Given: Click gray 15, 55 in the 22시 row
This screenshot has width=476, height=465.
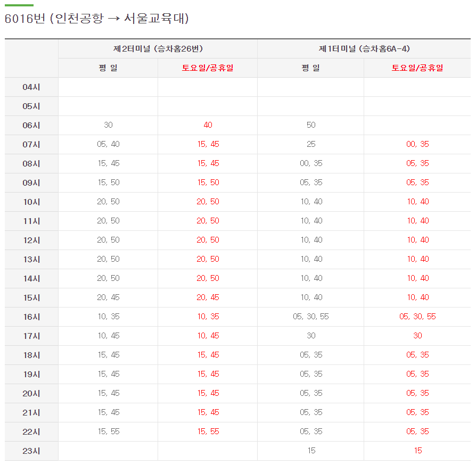Looking at the screenshot, I should click(109, 431).
